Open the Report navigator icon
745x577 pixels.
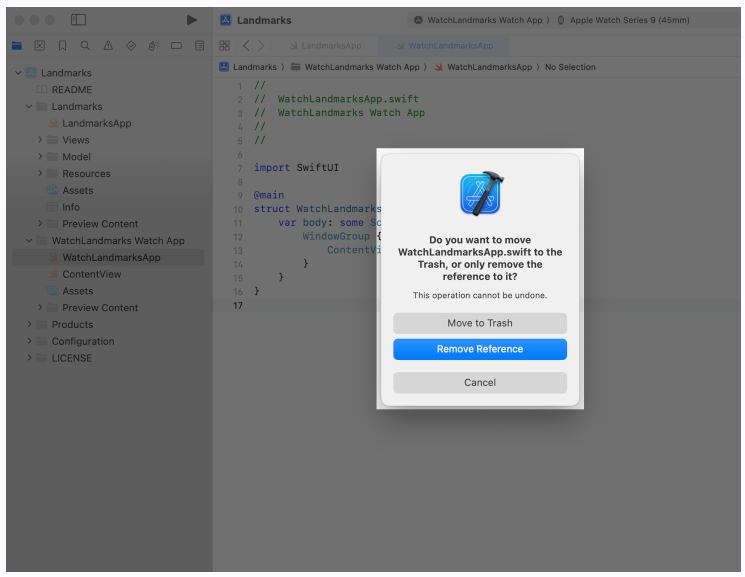point(200,46)
